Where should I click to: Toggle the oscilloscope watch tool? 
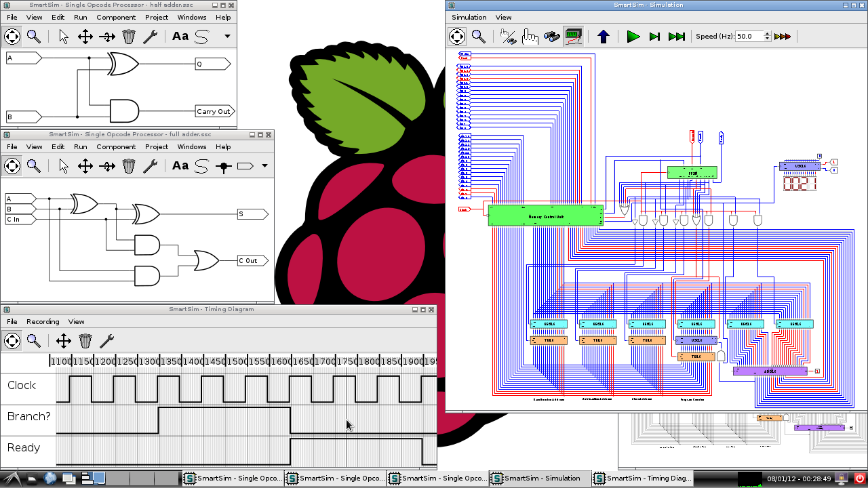[574, 36]
